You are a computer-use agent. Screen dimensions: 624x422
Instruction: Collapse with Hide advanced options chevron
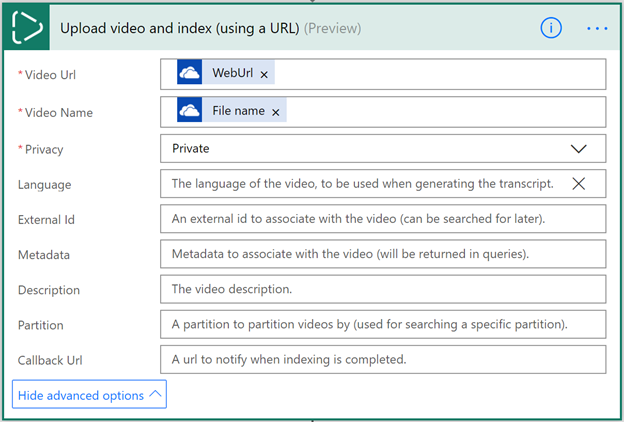(x=155, y=395)
